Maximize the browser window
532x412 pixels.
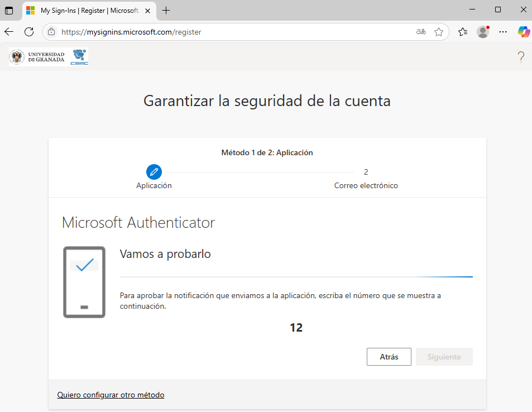pos(498,9)
